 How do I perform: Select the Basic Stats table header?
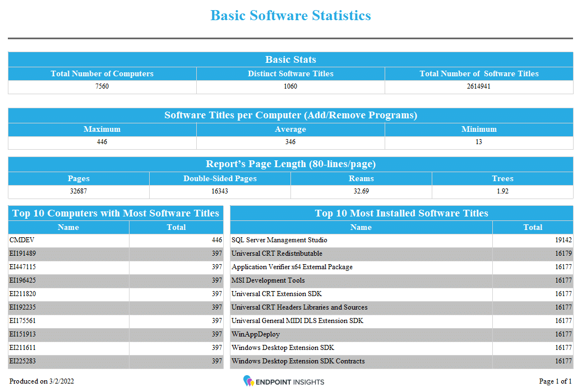(290, 59)
